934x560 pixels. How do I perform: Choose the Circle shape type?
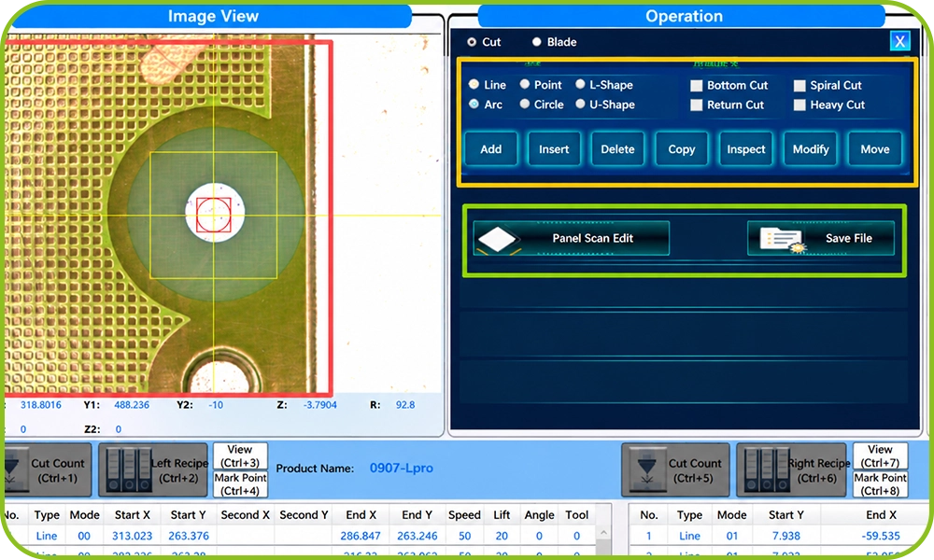coord(525,105)
